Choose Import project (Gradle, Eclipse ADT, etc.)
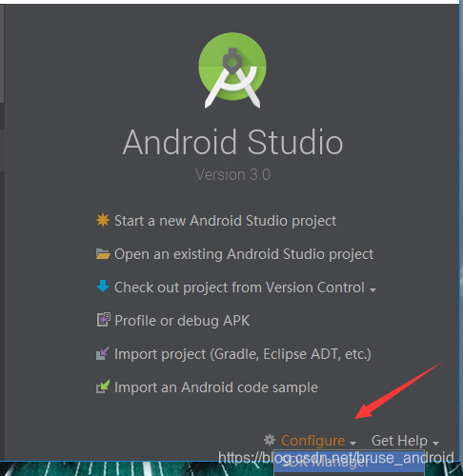Image resolution: width=463 pixels, height=476 pixels. tap(243, 354)
